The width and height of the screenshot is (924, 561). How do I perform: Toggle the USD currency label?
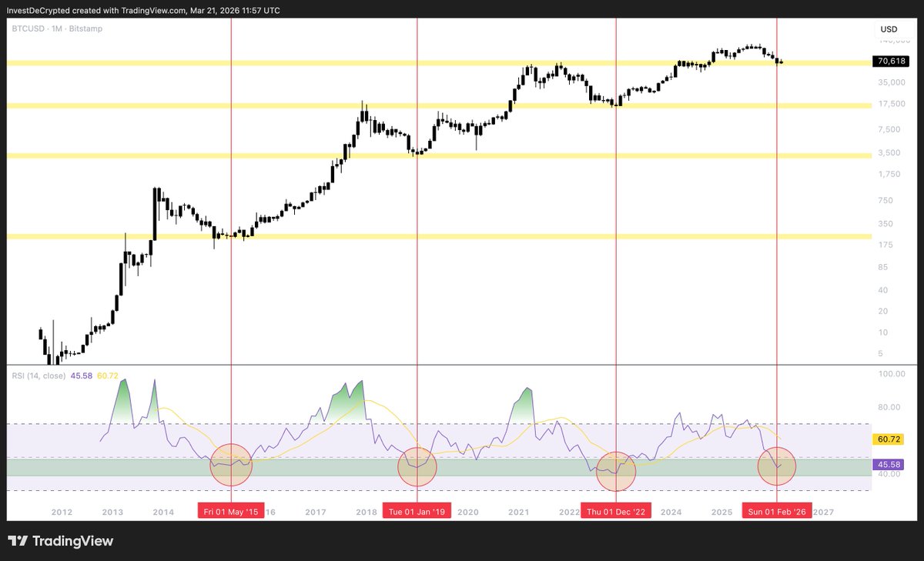889,28
